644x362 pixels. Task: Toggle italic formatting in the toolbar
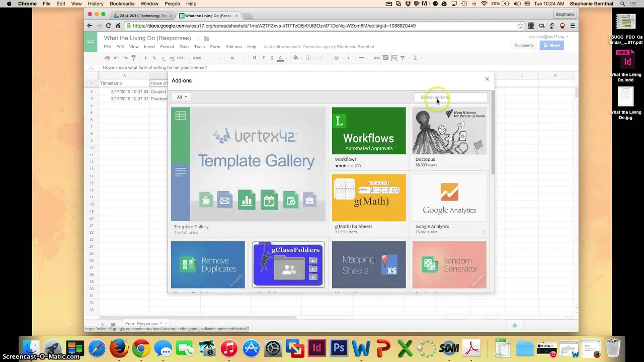click(x=263, y=58)
